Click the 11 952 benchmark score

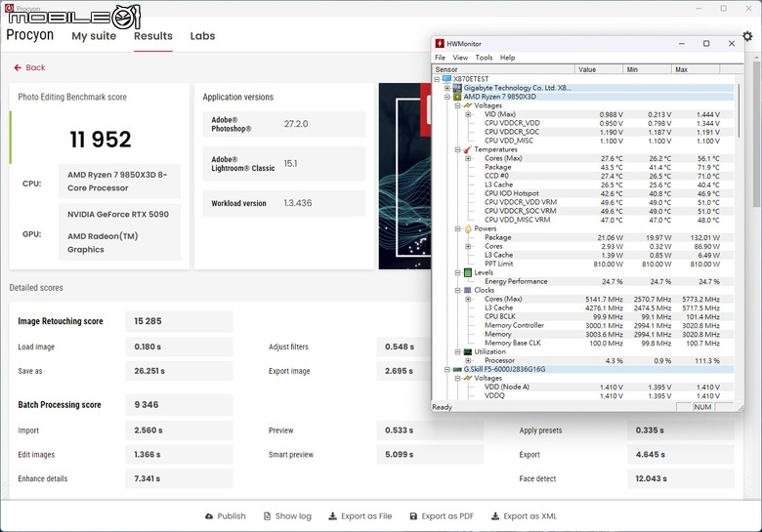click(x=101, y=140)
